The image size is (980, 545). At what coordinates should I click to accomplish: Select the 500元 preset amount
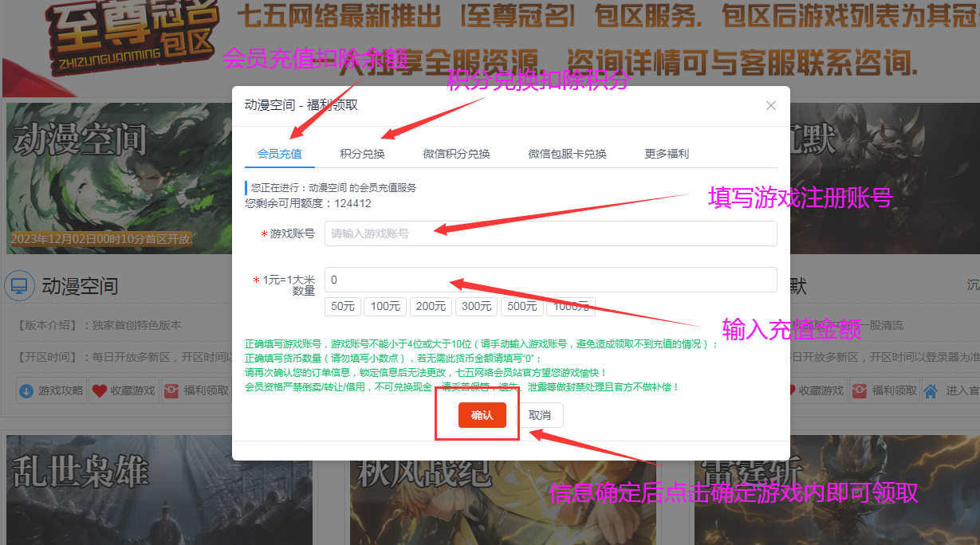click(522, 307)
